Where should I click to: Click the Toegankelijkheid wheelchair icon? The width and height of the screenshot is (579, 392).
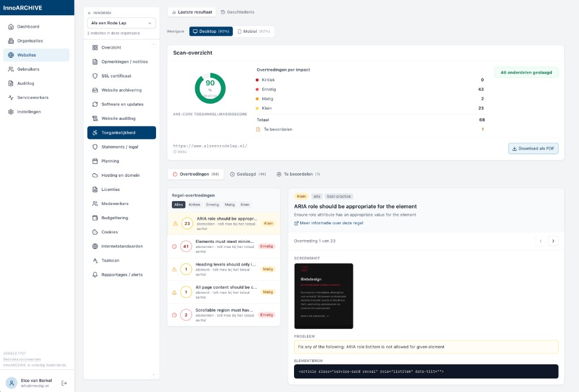point(96,133)
